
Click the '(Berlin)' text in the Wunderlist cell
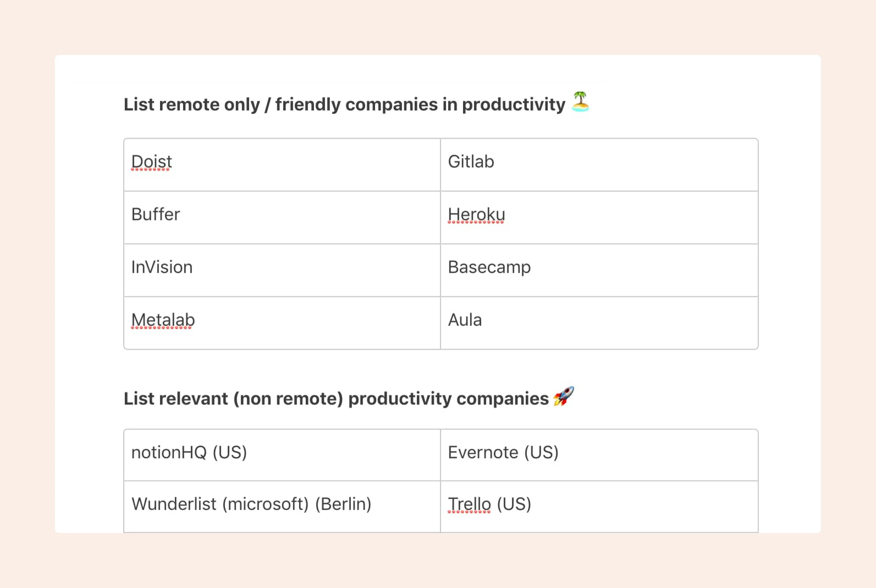click(343, 504)
